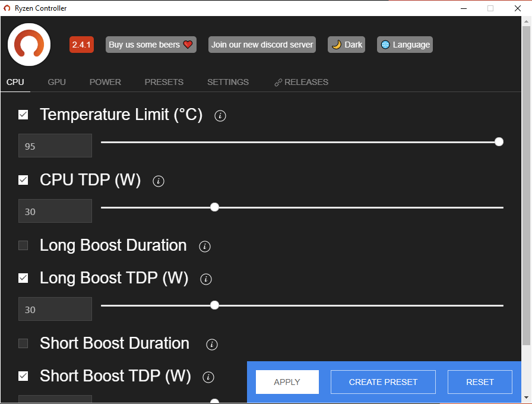The height and width of the screenshot is (404, 532).
Task: Disable the Short Boost TDP (W) checkbox
Action: [x=23, y=376]
